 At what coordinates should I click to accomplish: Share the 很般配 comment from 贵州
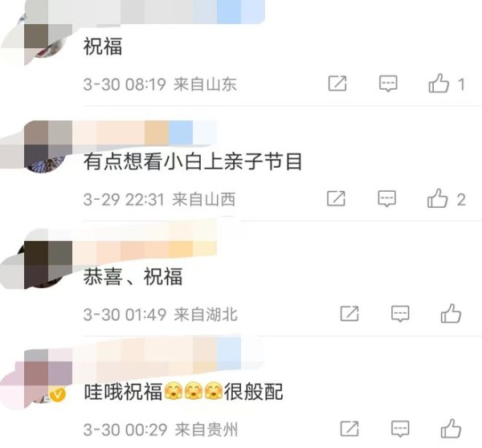click(x=349, y=429)
